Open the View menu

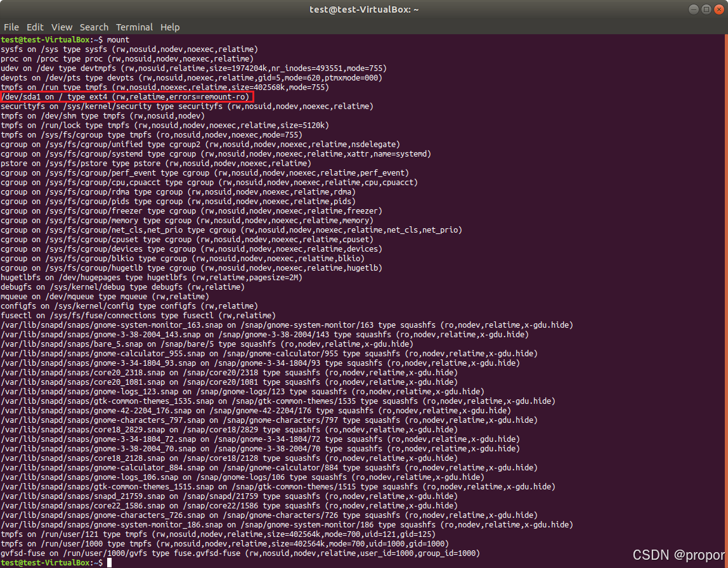coord(62,27)
